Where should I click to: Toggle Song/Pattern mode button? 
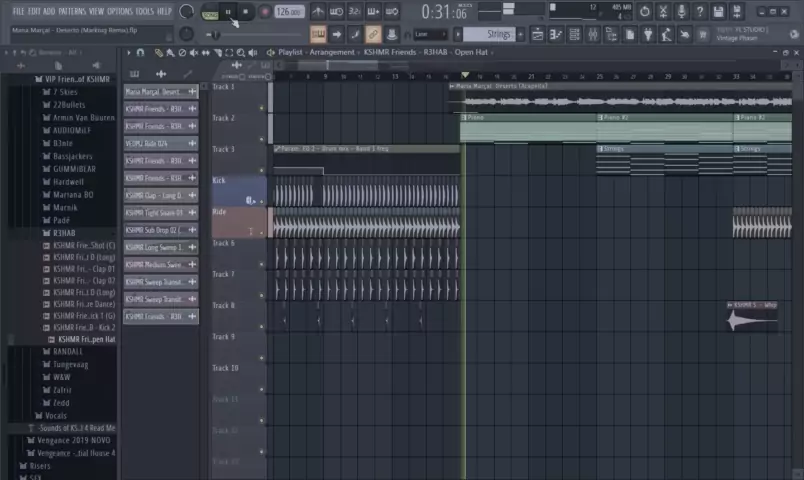coord(210,13)
